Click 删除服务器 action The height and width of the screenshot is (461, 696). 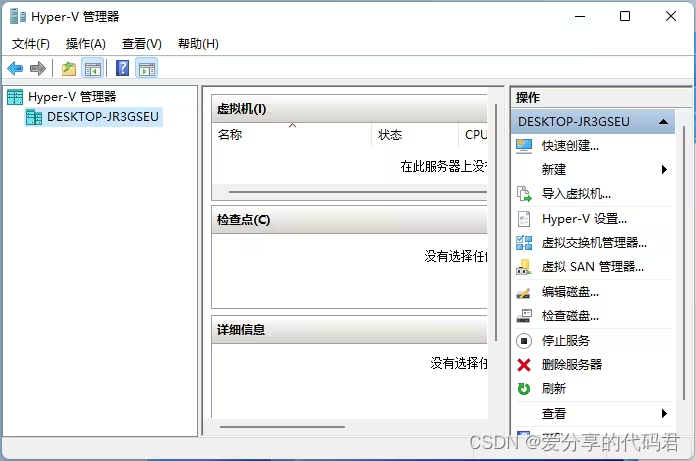(572, 365)
